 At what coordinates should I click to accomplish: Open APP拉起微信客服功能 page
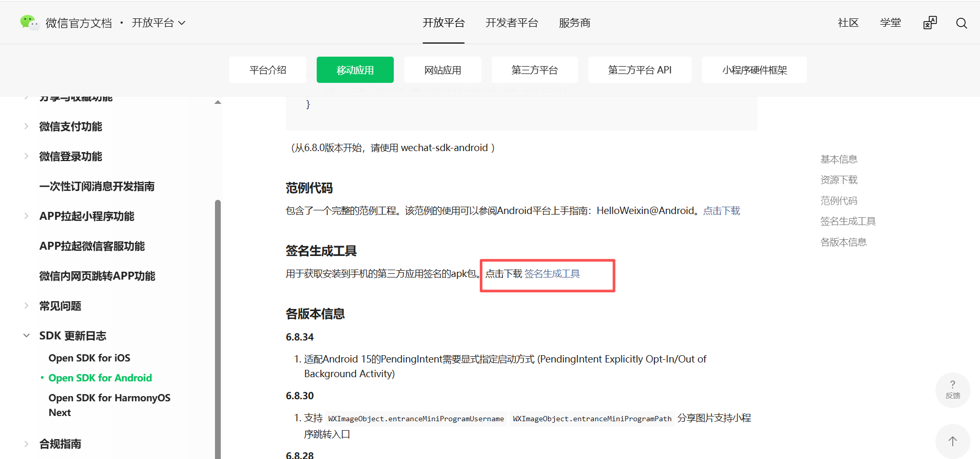pyautogui.click(x=92, y=246)
